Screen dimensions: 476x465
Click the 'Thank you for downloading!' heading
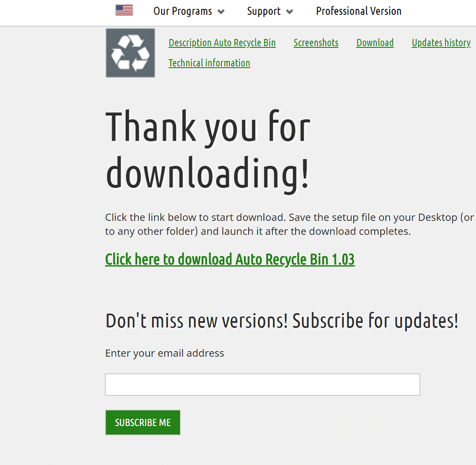208,151
